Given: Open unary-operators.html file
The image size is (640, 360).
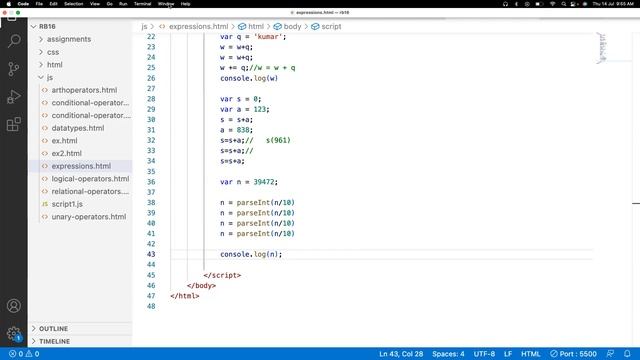Looking at the screenshot, I should (x=88, y=217).
